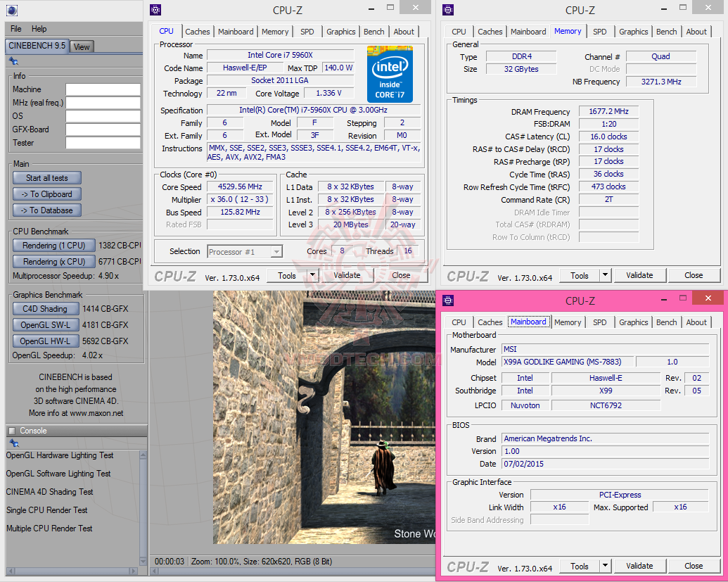Click the CPU-Z title icon of the processor window
The image size is (728, 582).
click(x=155, y=10)
